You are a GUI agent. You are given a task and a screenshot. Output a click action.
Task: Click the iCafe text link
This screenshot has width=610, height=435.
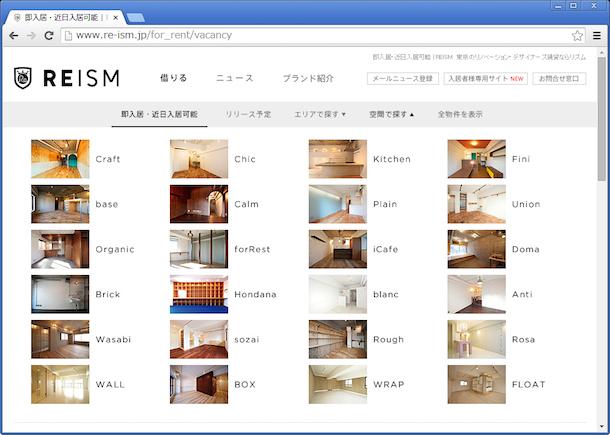click(386, 249)
